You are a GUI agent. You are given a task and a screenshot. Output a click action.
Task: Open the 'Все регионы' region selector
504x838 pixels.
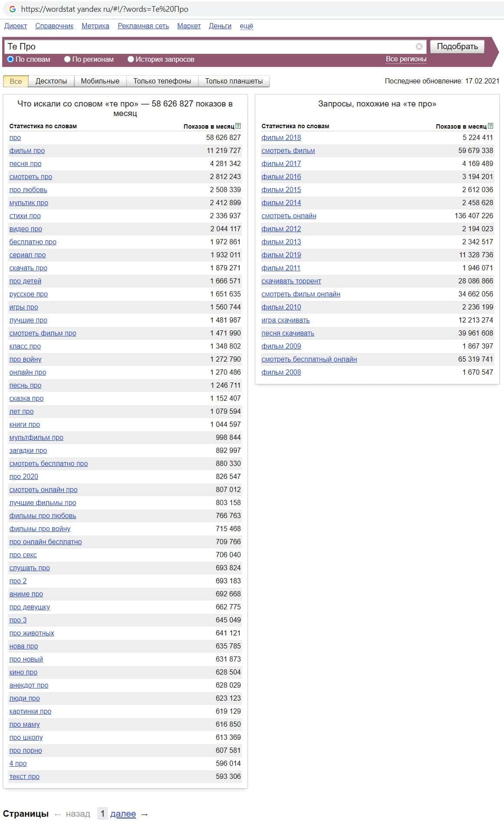click(x=406, y=59)
